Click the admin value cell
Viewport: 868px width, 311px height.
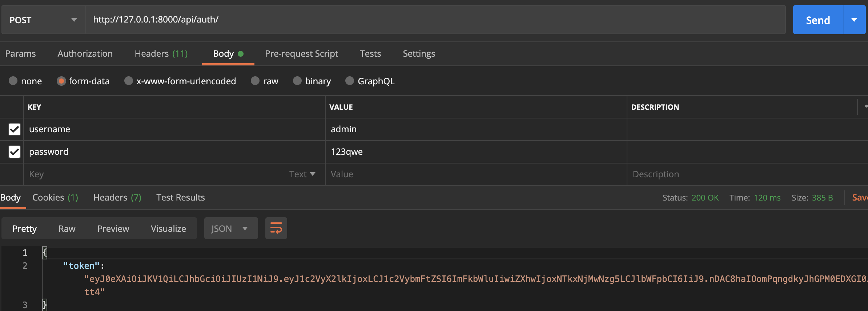coord(476,129)
